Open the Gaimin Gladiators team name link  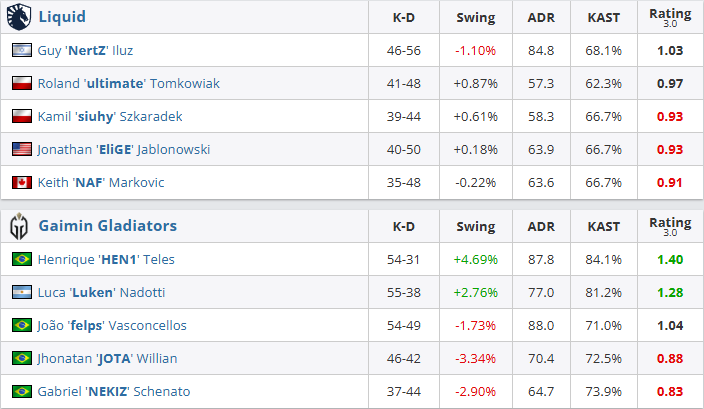point(107,225)
